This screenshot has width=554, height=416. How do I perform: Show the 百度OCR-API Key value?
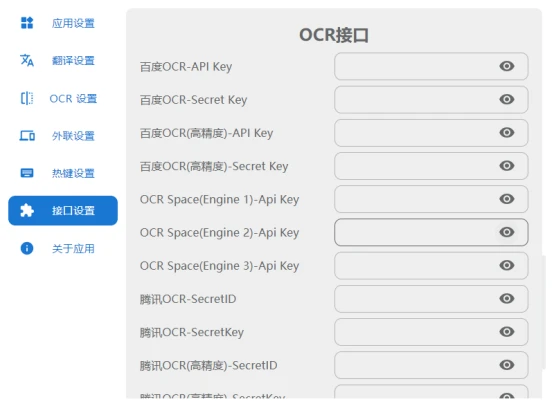507,66
